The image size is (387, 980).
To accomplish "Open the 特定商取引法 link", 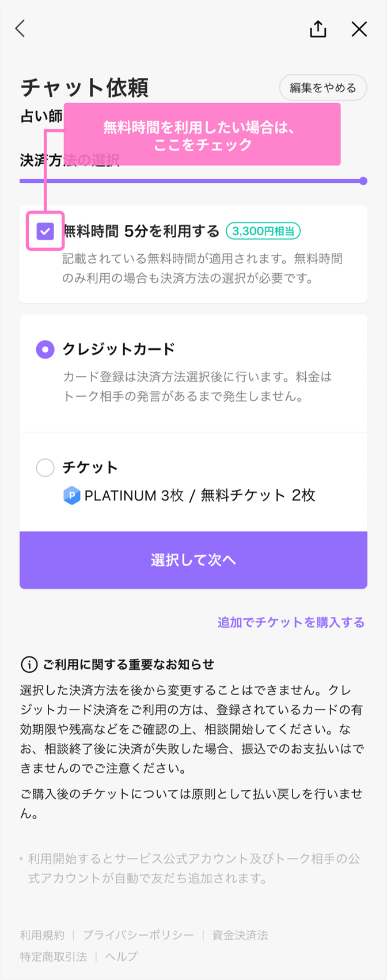I will pos(53,957).
